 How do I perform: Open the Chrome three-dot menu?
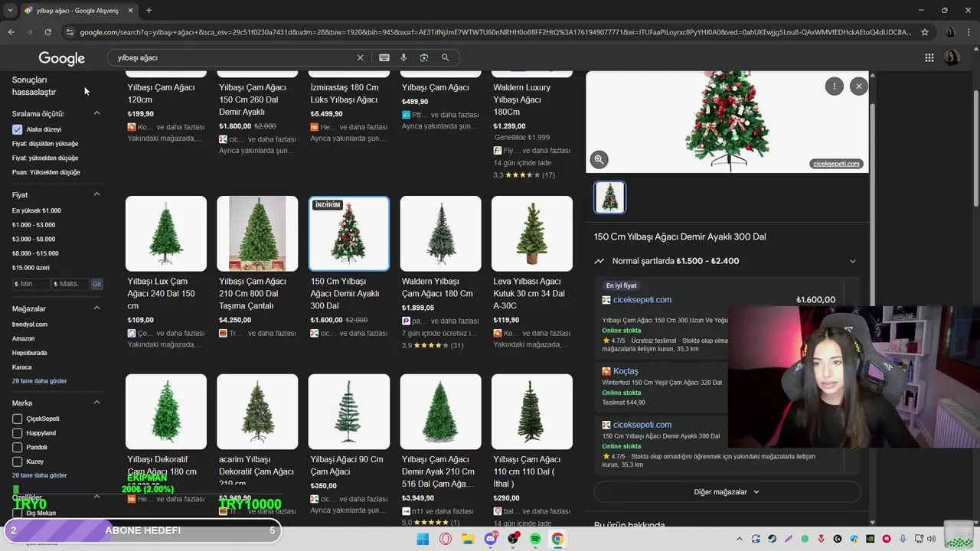point(969,32)
